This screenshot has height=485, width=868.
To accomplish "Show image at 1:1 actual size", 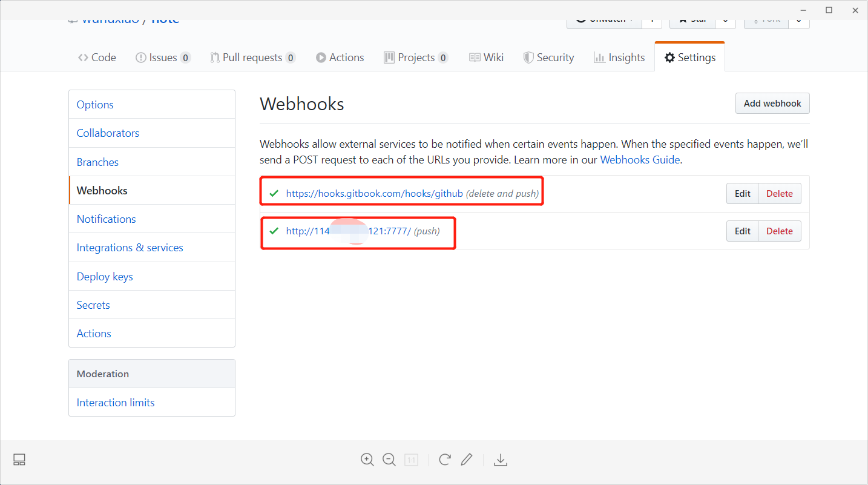I will [412, 460].
